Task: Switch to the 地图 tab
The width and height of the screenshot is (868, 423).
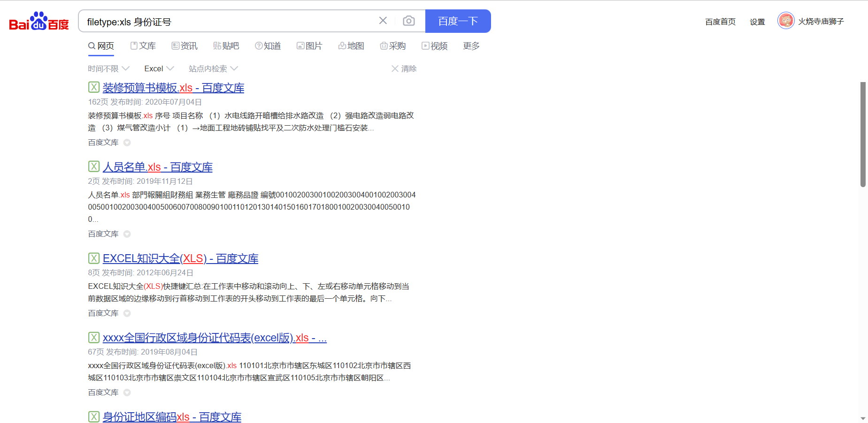Action: 351,46
